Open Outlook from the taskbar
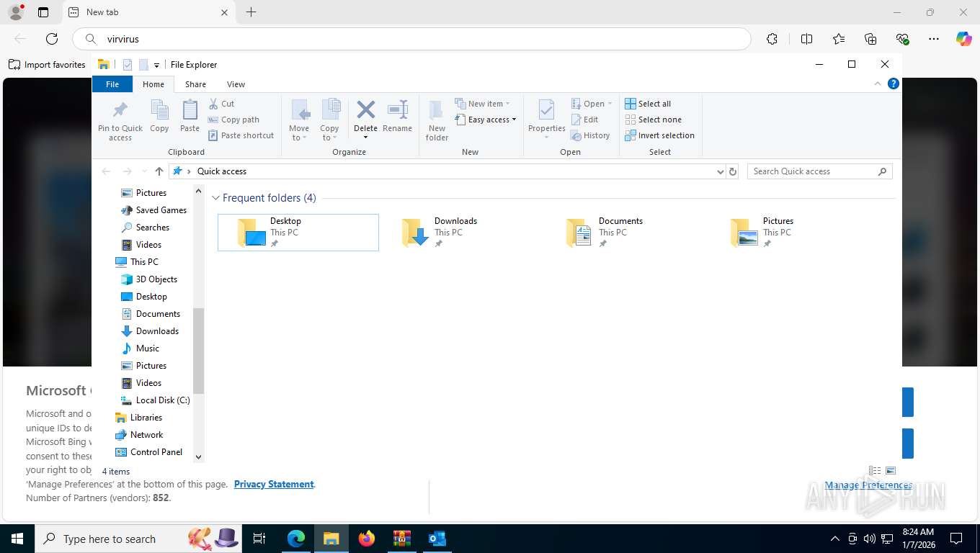 [437, 539]
